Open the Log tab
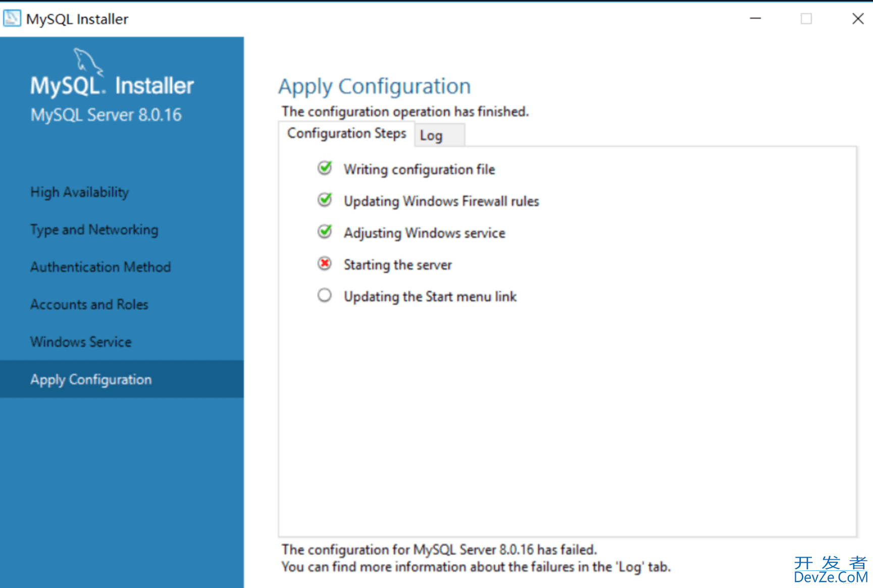 432,135
